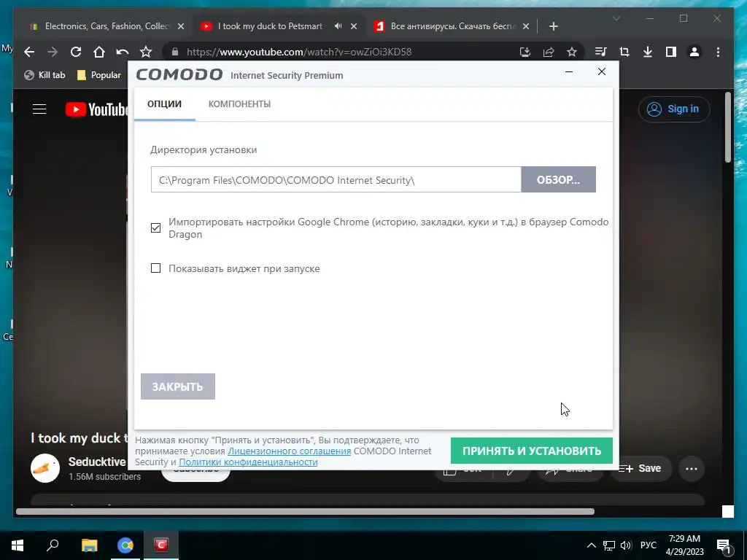The height and width of the screenshot is (560, 747).
Task: Open the browser home page
Action: 99,52
